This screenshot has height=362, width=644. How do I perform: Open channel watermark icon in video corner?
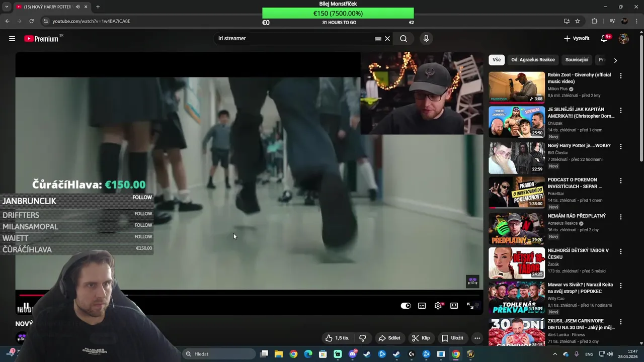click(472, 282)
